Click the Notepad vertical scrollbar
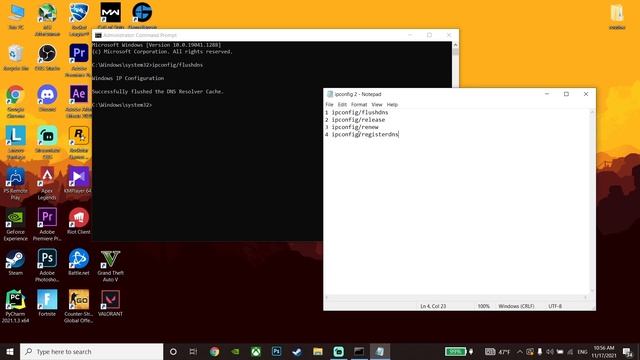The height and width of the screenshot is (360, 640). pyautogui.click(x=592, y=201)
